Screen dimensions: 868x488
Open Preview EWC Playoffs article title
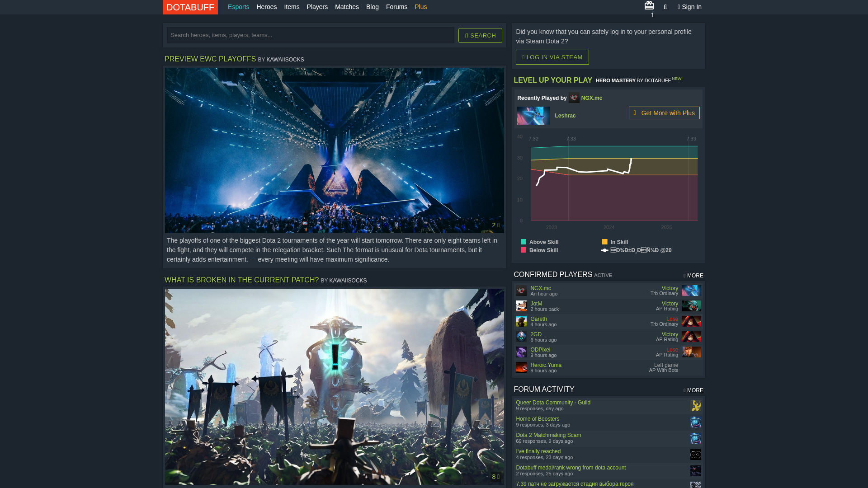[210, 59]
